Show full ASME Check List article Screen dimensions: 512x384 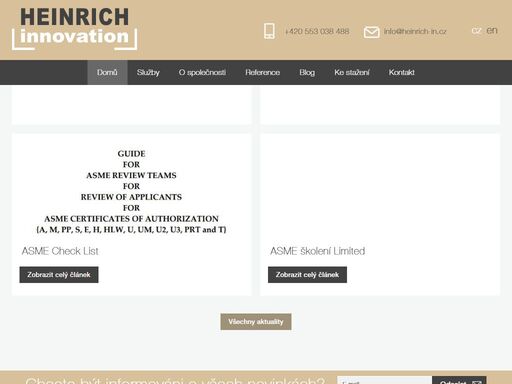[59, 275]
